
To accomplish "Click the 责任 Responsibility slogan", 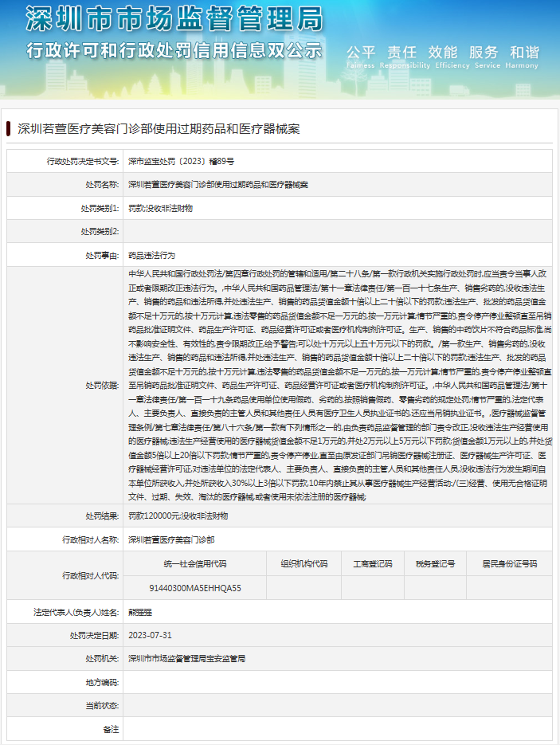I will [x=404, y=57].
